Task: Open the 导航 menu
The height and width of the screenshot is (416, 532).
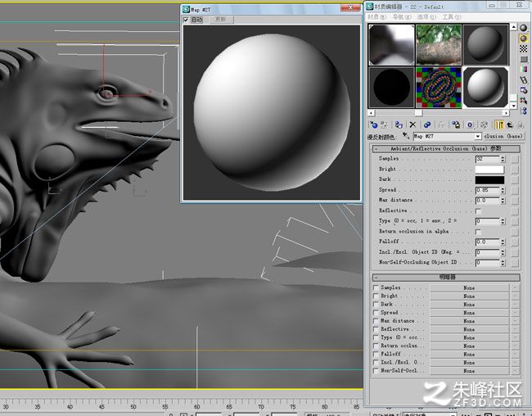Action: click(402, 16)
